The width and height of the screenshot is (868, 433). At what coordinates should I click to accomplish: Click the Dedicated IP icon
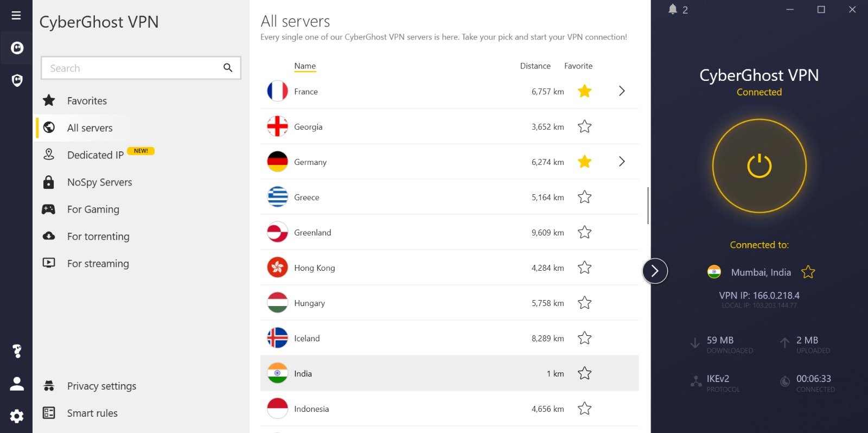49,155
